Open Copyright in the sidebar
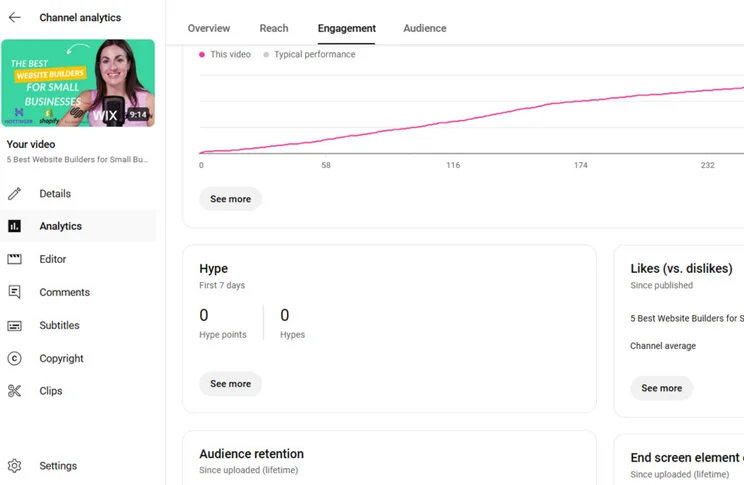Viewport: 744px width, 485px height. click(x=78, y=358)
